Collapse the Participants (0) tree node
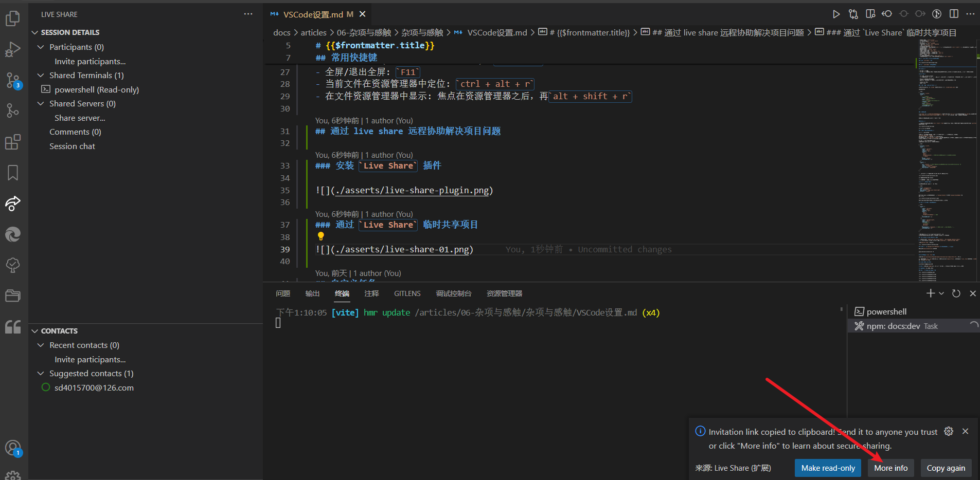 (41, 47)
